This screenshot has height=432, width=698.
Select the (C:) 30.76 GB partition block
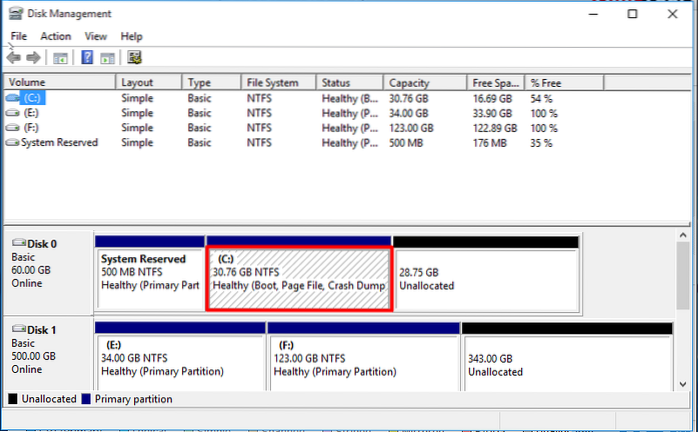coord(298,278)
